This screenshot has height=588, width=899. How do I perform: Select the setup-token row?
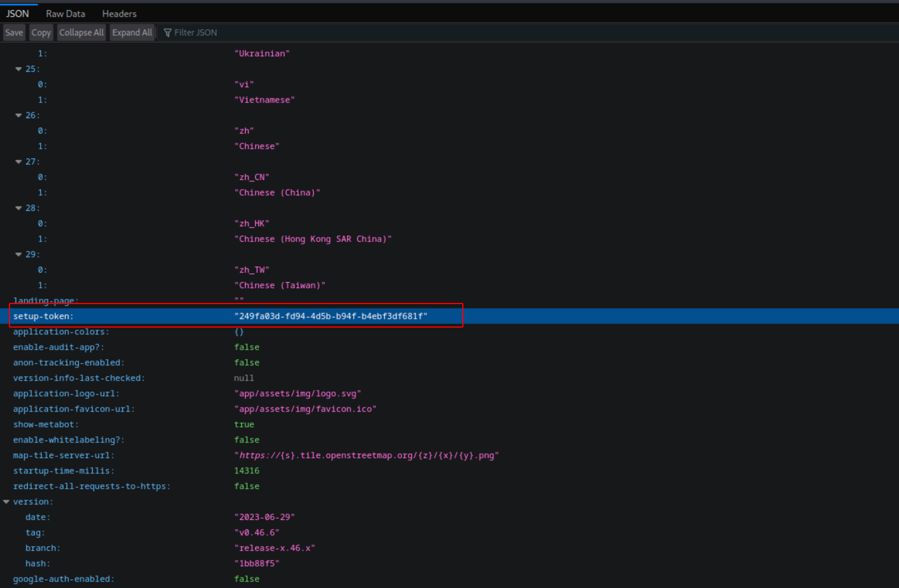[x=43, y=316]
